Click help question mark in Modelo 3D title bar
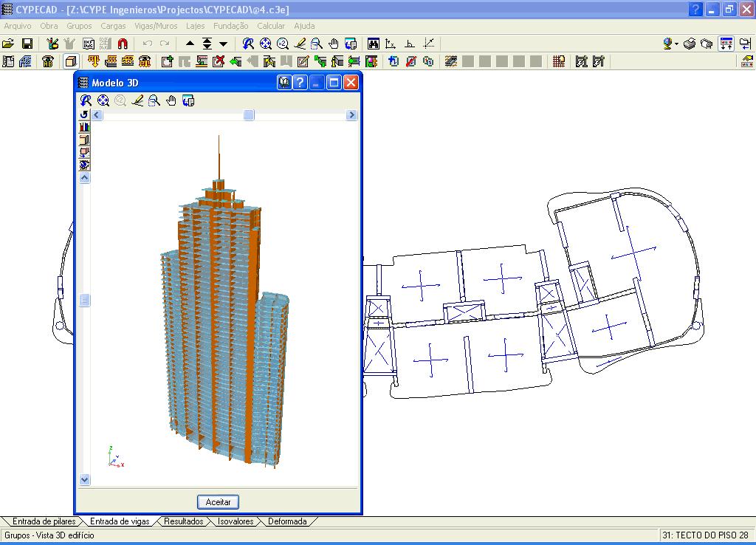Viewport: 756px width, 545px height. 300,83
